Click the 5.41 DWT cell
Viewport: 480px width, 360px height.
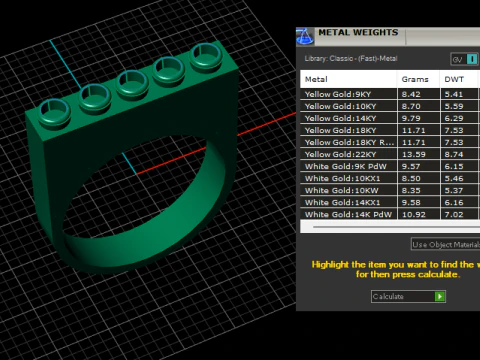[x=459, y=94]
